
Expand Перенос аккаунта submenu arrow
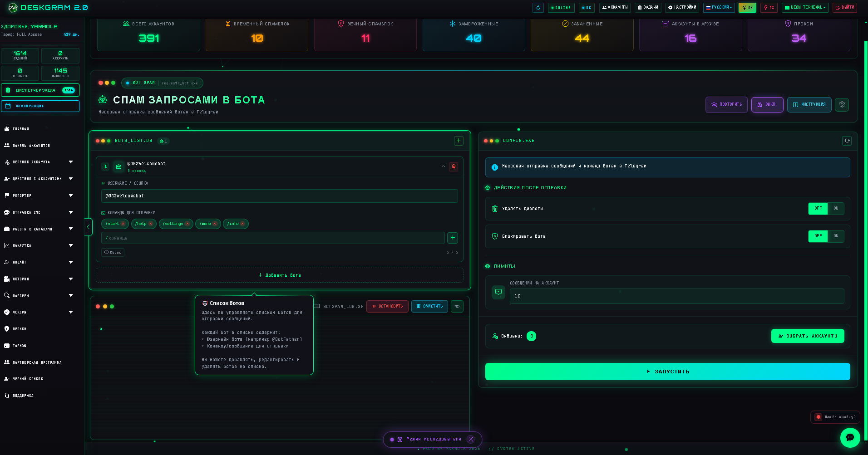click(71, 162)
